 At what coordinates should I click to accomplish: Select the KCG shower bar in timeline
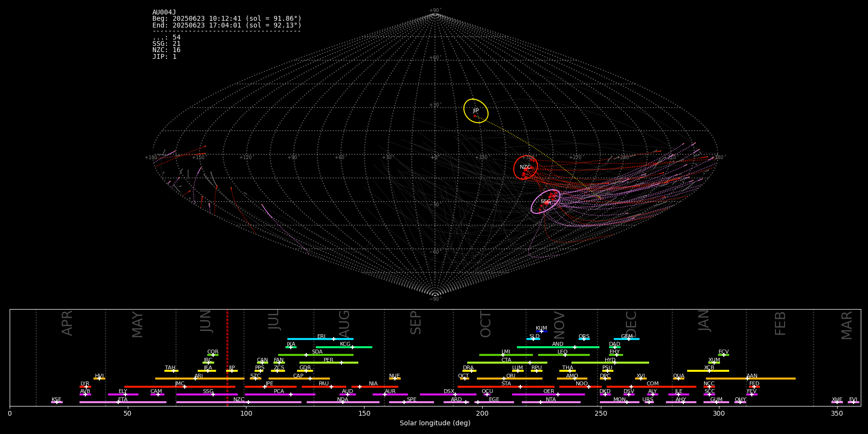click(344, 347)
